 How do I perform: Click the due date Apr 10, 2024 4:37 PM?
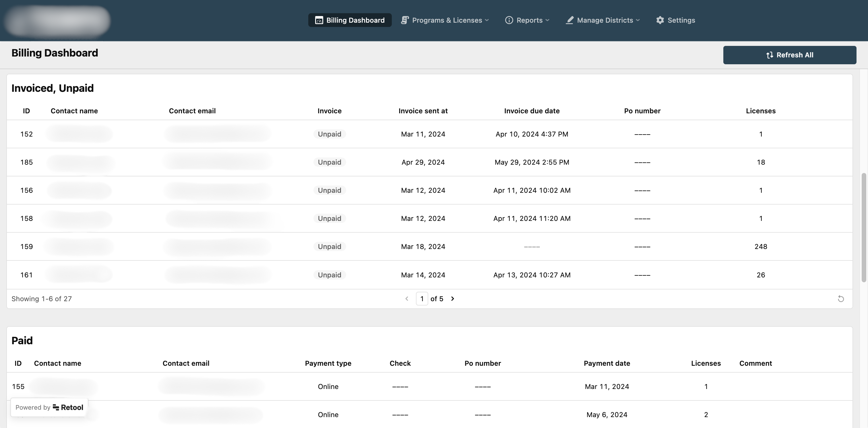pos(532,134)
